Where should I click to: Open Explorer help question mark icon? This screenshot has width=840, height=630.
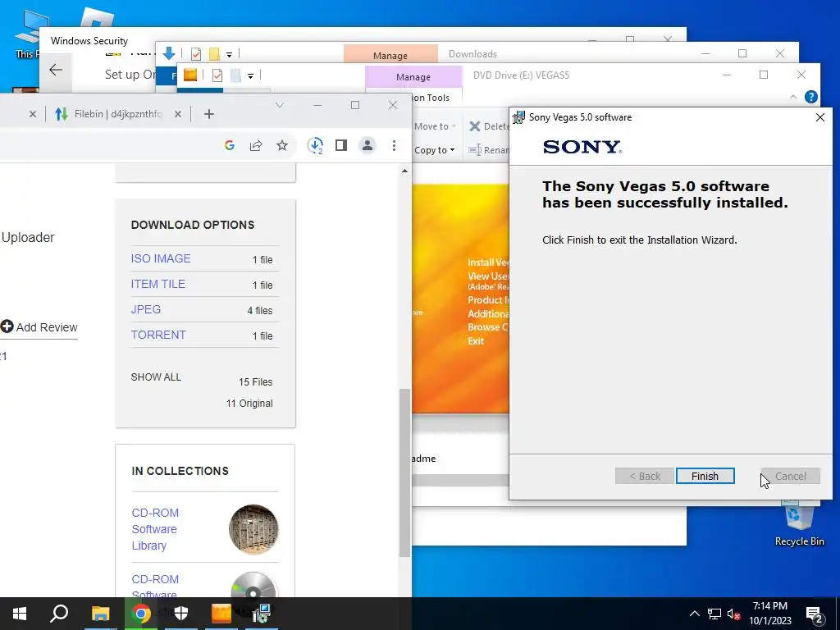[811, 97]
